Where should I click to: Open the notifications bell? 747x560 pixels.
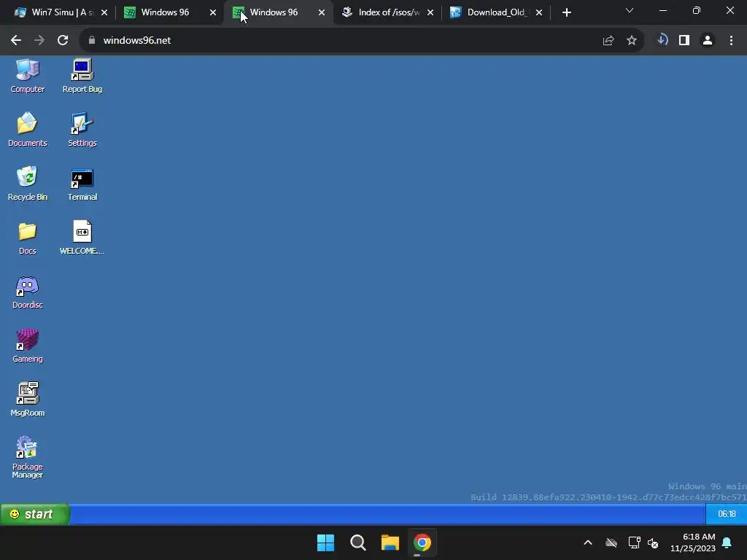(x=727, y=542)
